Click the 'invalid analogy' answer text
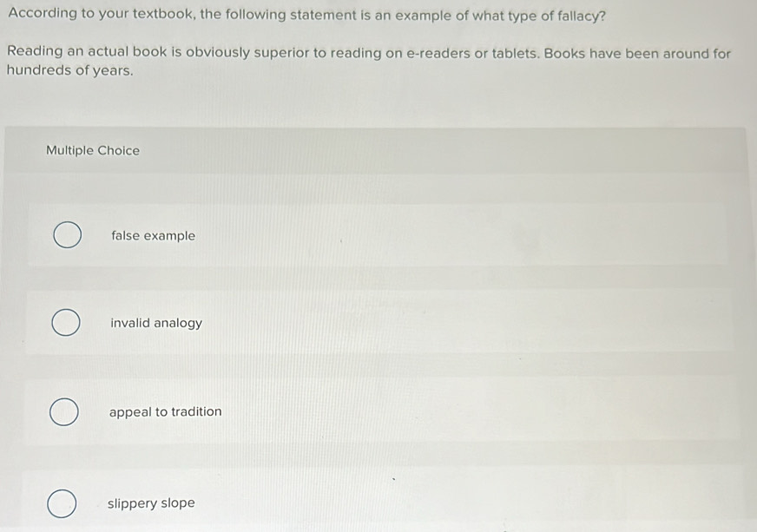The height and width of the screenshot is (532, 757). (x=156, y=323)
